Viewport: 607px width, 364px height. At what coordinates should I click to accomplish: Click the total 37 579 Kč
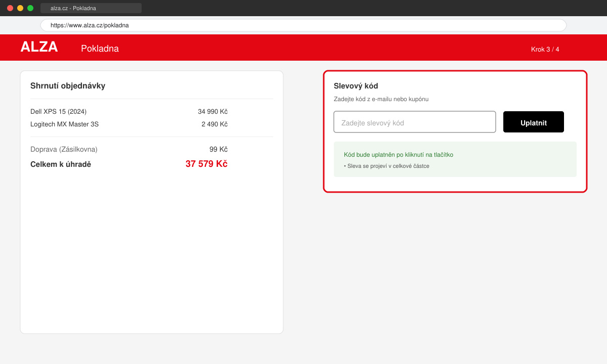click(x=206, y=164)
